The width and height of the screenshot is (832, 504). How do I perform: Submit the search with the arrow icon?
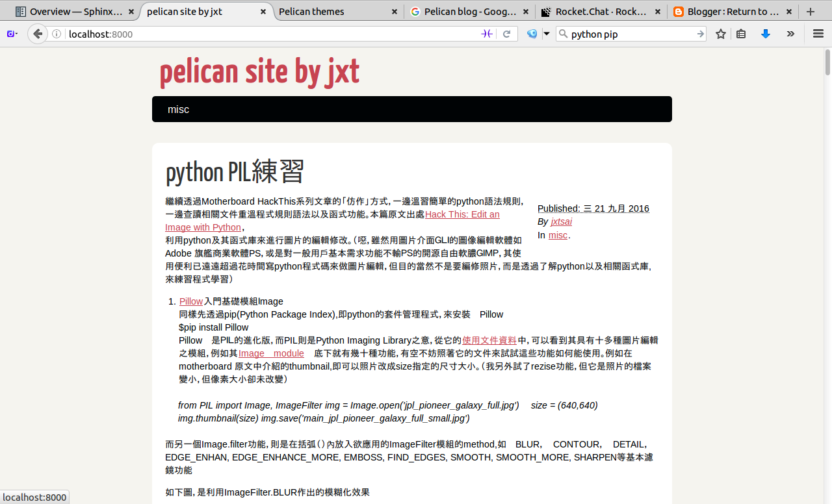tap(700, 34)
